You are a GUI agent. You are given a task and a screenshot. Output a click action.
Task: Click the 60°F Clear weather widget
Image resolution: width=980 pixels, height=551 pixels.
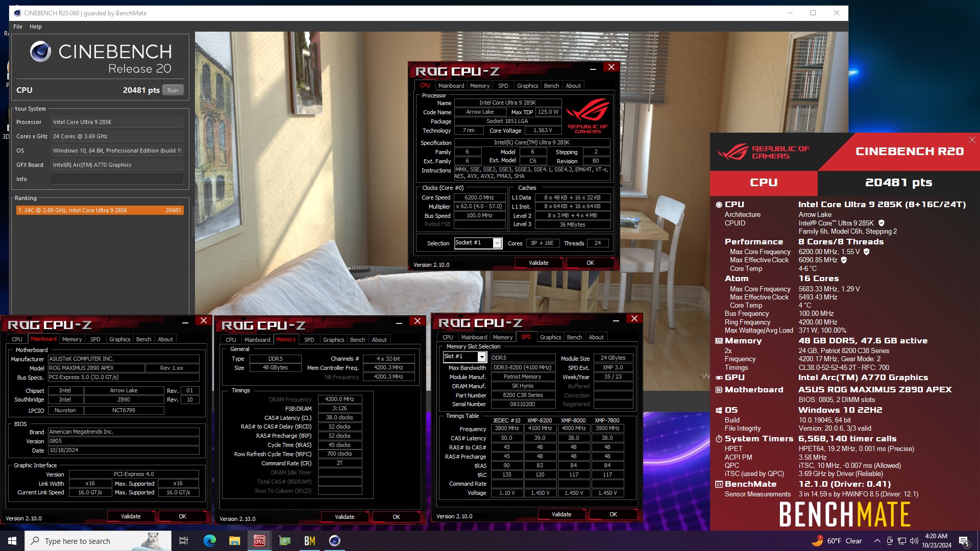[837, 541]
